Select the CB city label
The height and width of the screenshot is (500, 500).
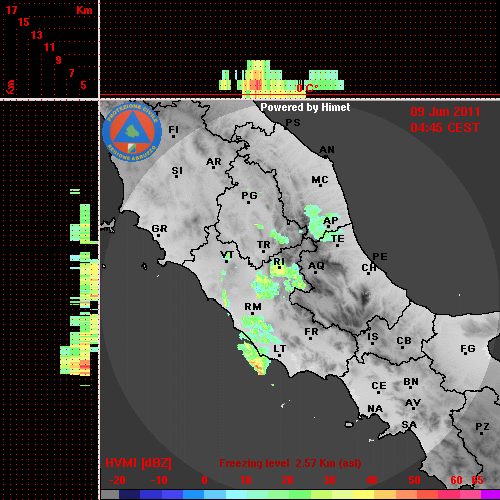pyautogui.click(x=404, y=341)
